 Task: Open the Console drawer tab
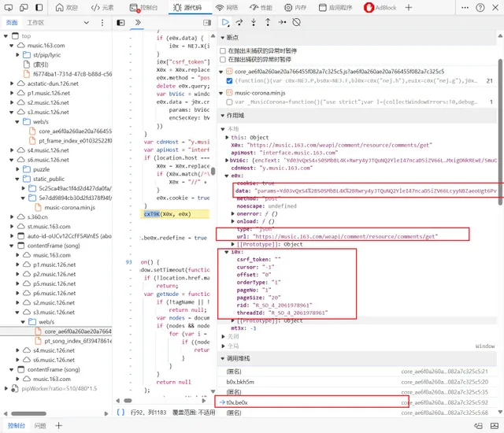click(x=17, y=426)
